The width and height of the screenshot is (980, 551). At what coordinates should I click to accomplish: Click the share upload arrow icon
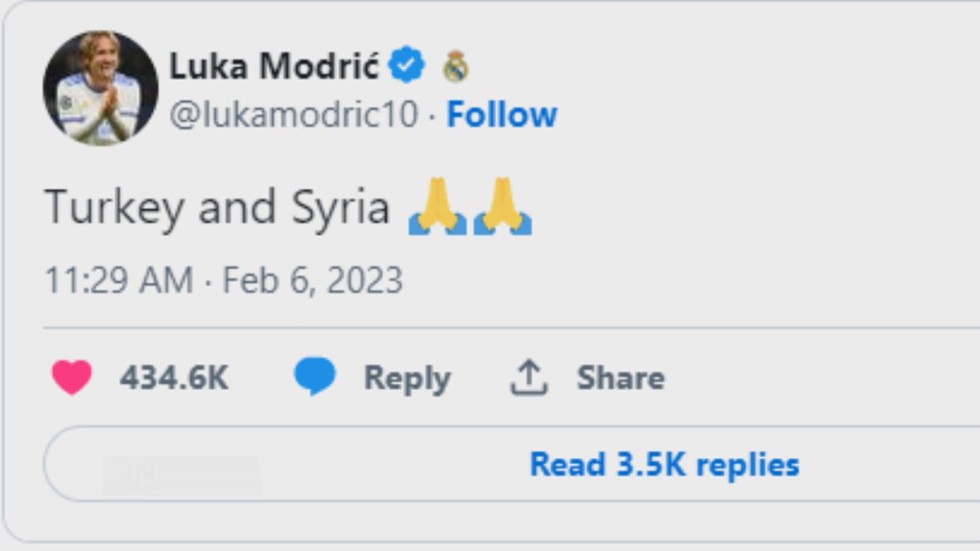[x=528, y=378]
